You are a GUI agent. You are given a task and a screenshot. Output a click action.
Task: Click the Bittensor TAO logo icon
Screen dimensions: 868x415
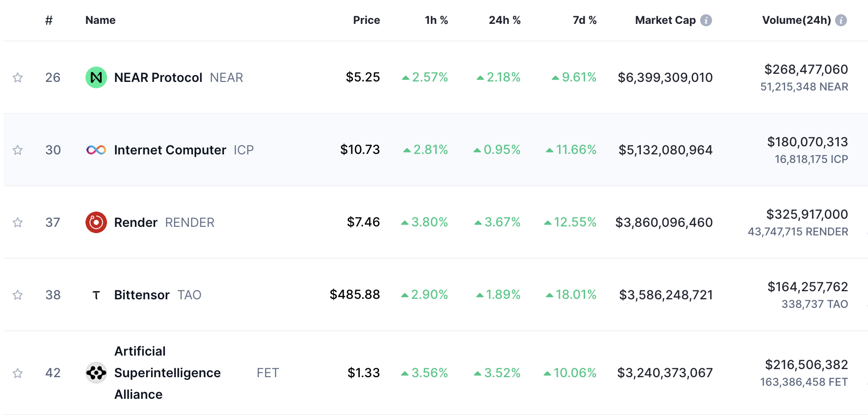coord(96,295)
